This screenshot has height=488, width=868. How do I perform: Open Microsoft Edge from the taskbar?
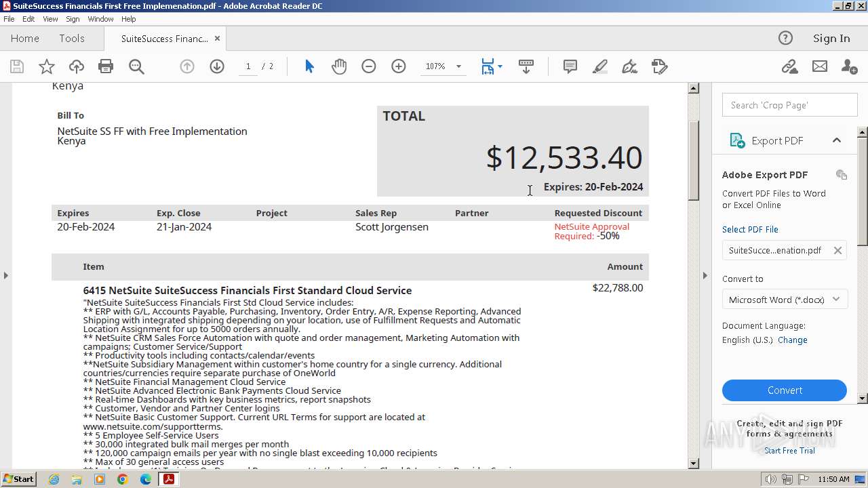click(x=146, y=479)
